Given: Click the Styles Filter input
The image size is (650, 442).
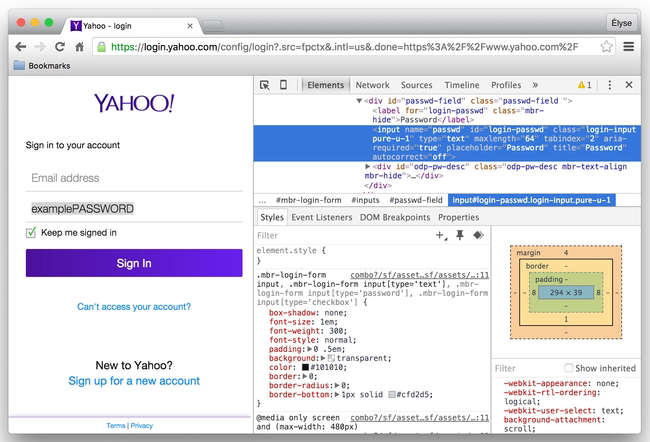Looking at the screenshot, I should click(x=344, y=236).
